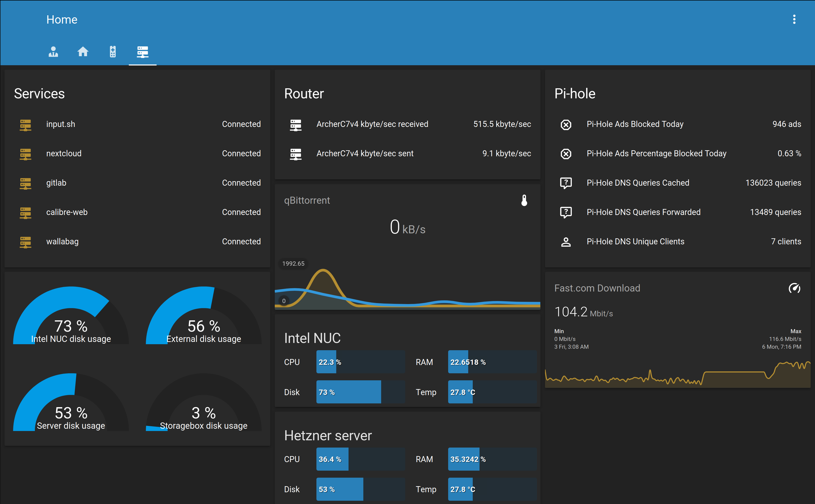This screenshot has width=815, height=504.
Task: Click the Intel NUC CPU 22.3 % bar
Action: coord(361,362)
